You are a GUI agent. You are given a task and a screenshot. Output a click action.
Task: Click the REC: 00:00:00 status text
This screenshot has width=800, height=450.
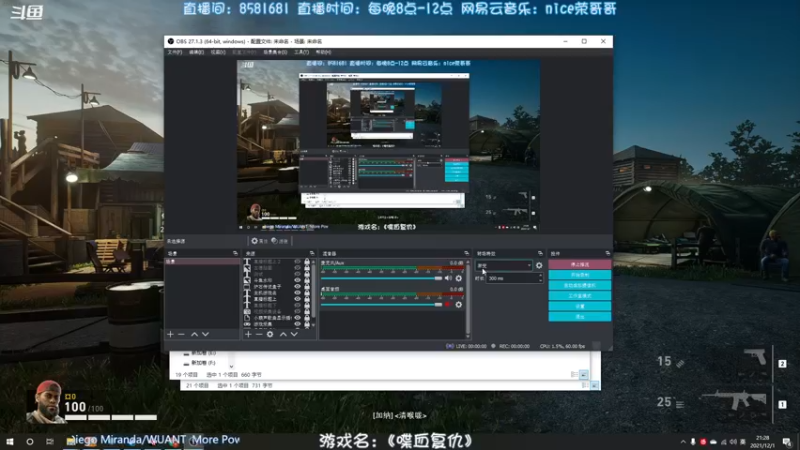514,346
